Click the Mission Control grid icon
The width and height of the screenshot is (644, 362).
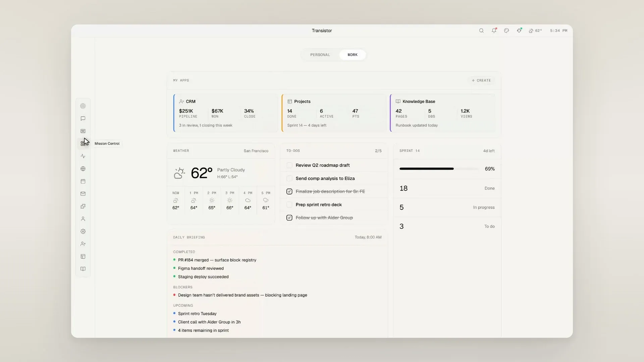click(x=83, y=143)
